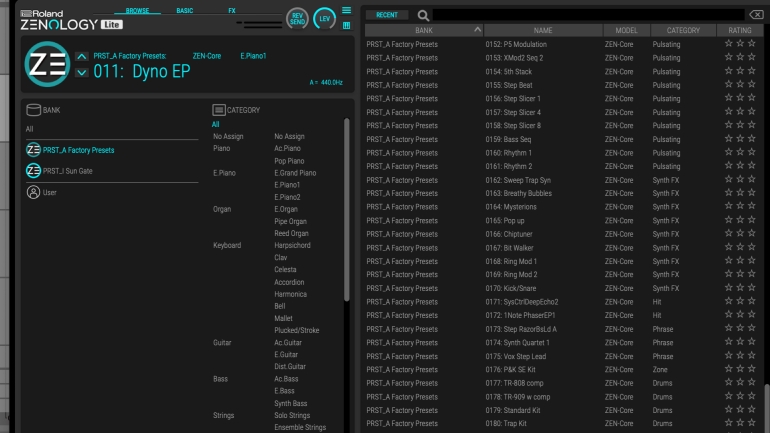
Task: Choose the Synth Bass category
Action: tap(291, 404)
